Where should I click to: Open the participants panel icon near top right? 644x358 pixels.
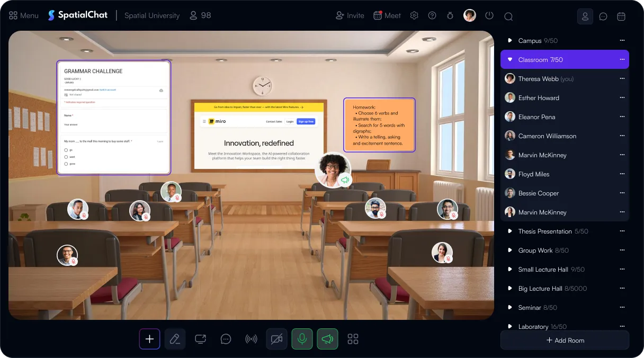coord(585,16)
